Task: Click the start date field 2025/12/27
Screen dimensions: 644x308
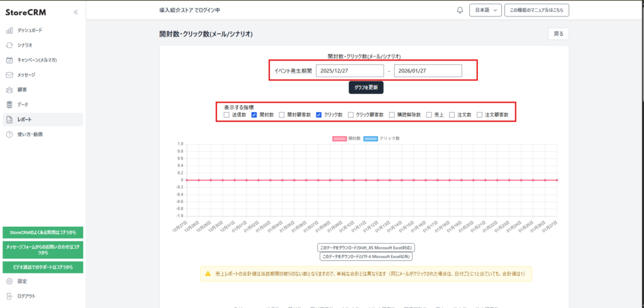Action: click(x=350, y=71)
